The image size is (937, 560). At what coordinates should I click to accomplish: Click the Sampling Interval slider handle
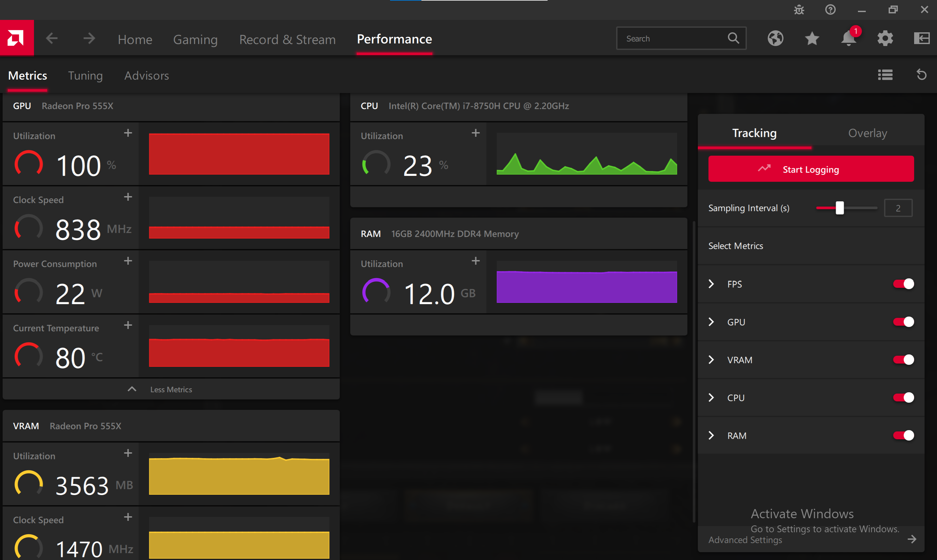coord(840,208)
